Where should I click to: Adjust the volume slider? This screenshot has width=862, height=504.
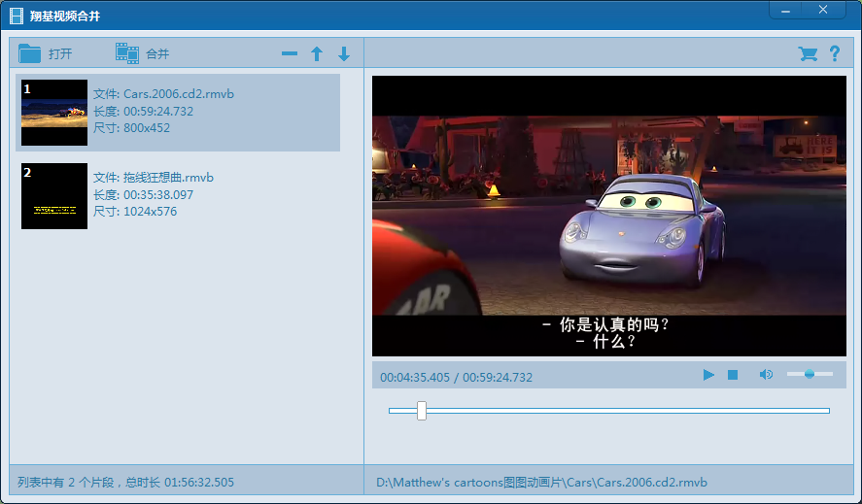(x=810, y=374)
